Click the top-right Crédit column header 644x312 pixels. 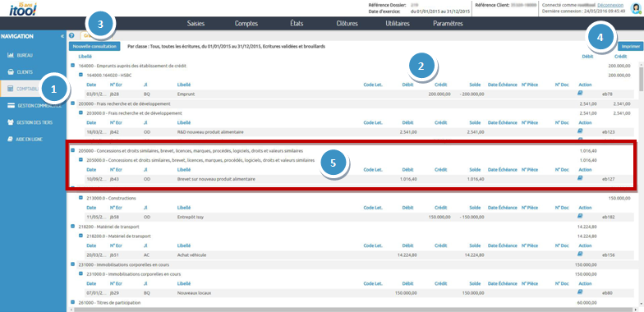click(621, 57)
